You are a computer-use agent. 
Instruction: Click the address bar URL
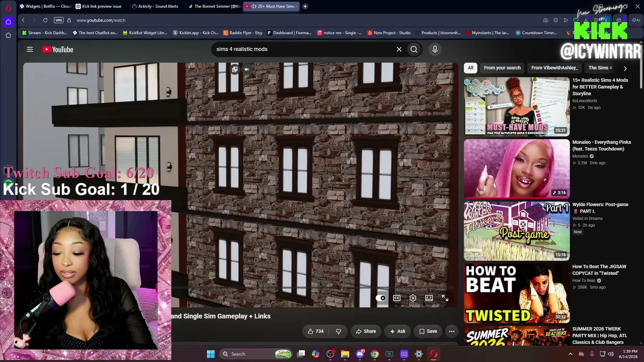[101, 20]
